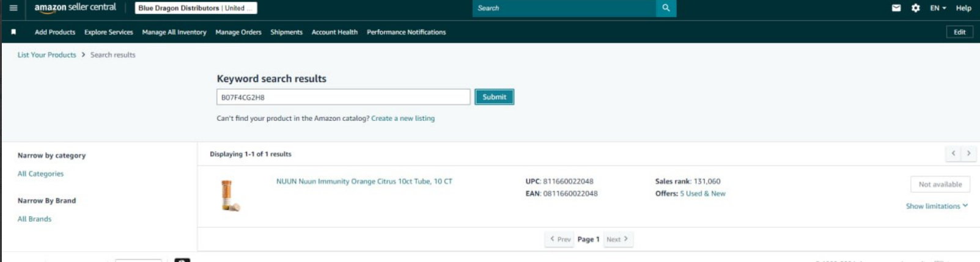Viewport: 980px width, 262px height.
Task: Select All Brands filter
Action: coord(34,219)
